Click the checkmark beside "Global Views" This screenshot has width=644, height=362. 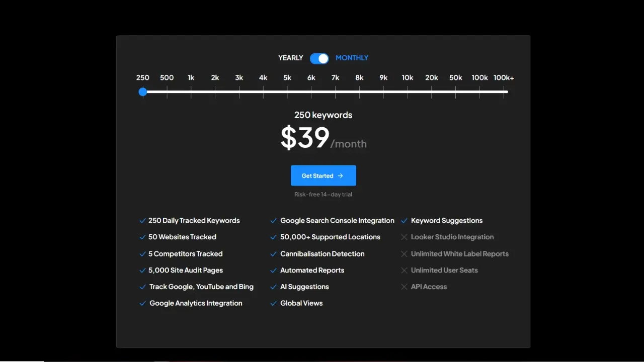[273, 303]
